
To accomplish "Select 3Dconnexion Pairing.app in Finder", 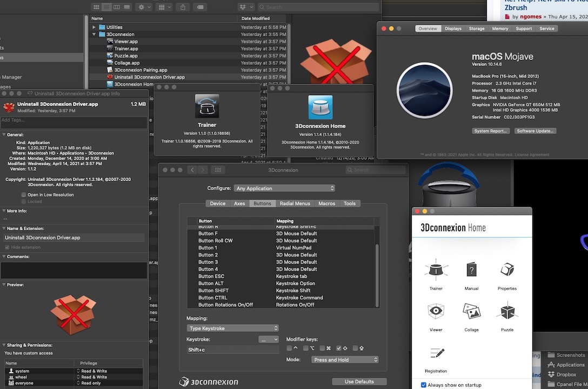I will [x=141, y=70].
